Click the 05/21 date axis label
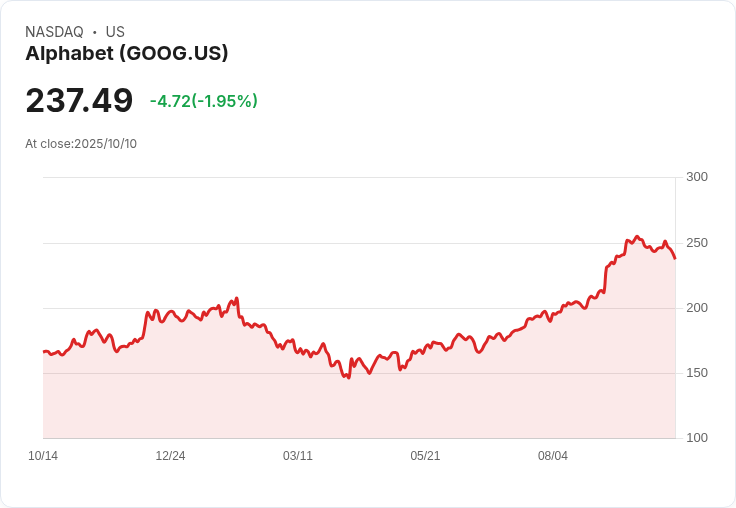The width and height of the screenshot is (736, 508). coord(425,456)
